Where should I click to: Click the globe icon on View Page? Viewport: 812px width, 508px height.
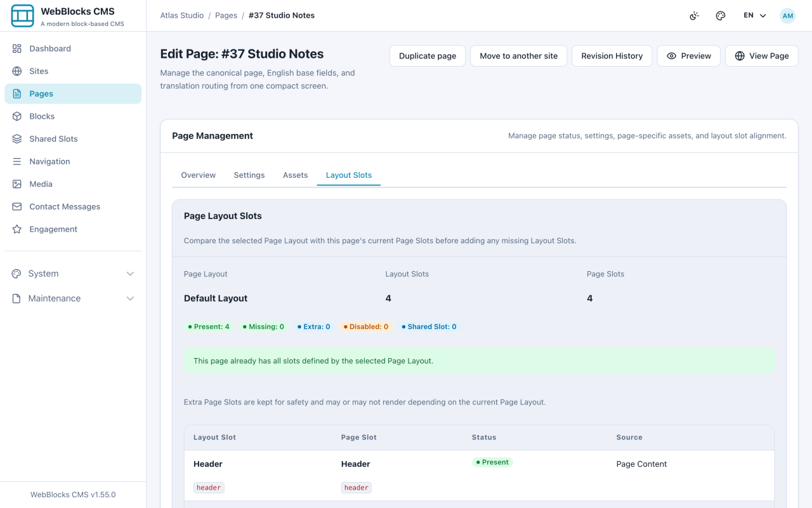[740, 56]
